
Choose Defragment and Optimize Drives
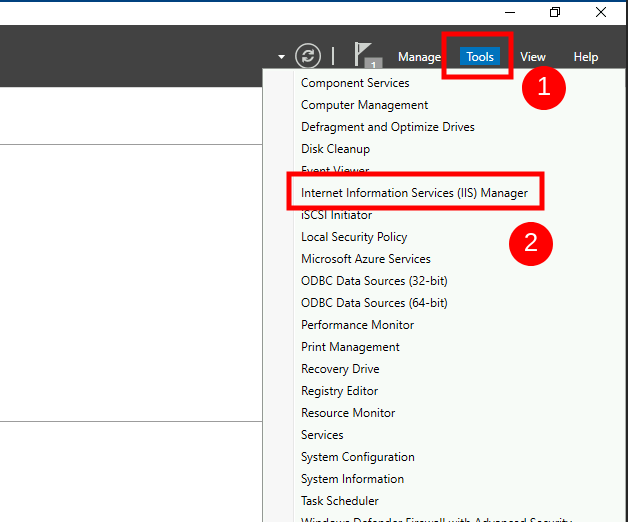tap(388, 127)
